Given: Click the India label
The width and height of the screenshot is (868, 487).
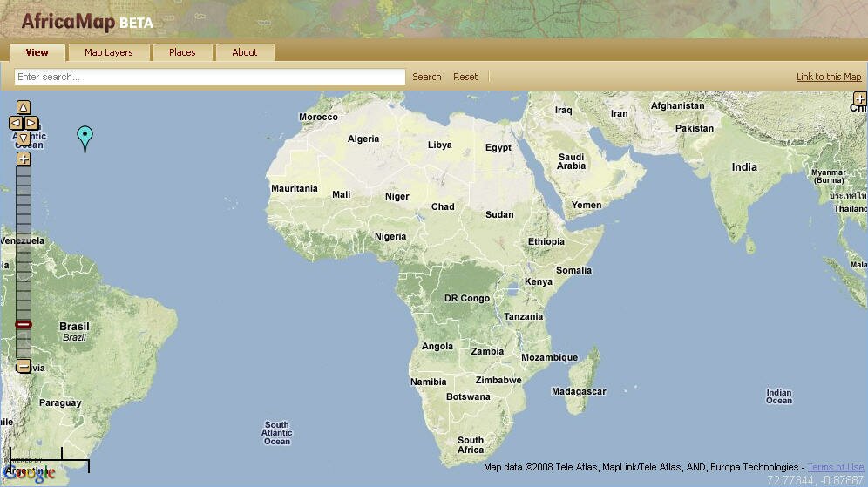Looking at the screenshot, I should (x=744, y=167).
